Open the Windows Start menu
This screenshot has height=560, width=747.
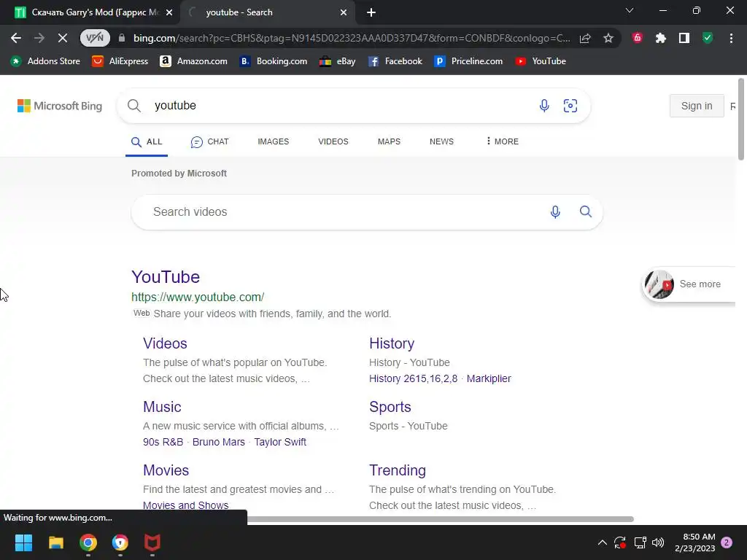click(x=23, y=542)
